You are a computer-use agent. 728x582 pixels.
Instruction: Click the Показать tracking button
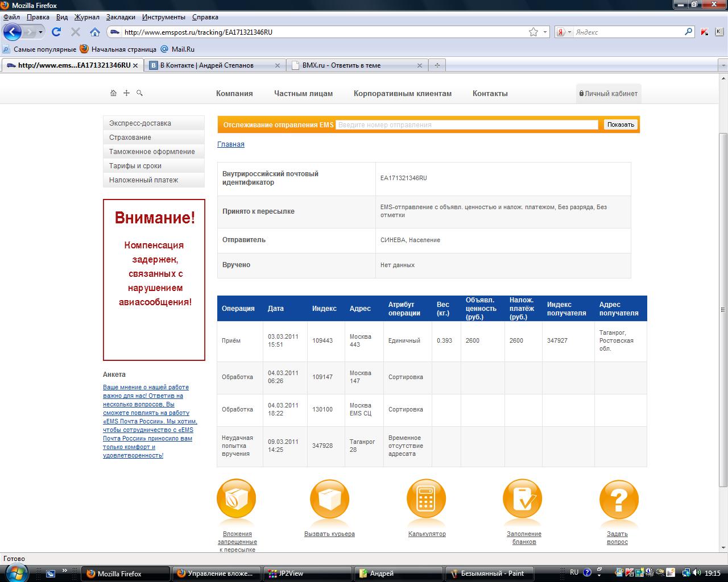pos(621,124)
